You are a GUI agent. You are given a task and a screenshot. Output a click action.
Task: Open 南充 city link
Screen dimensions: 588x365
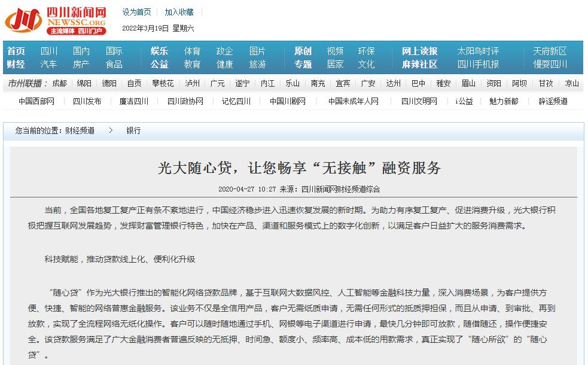(x=318, y=83)
